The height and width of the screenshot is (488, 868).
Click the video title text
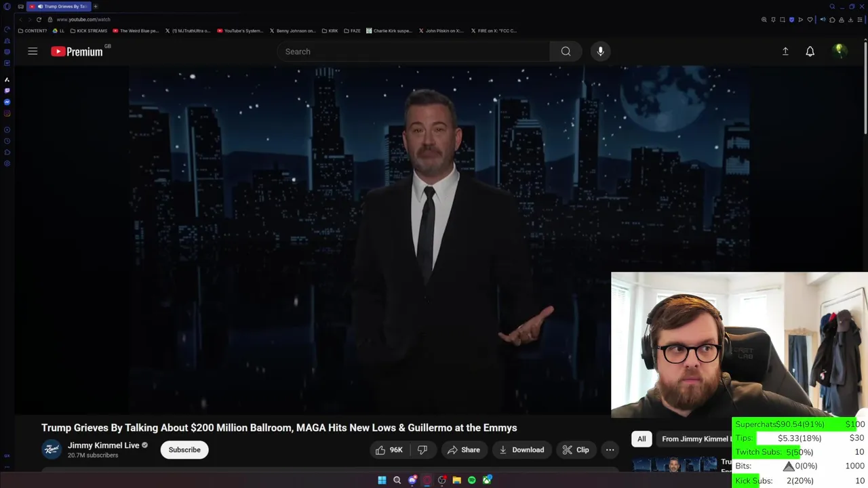coord(279,428)
